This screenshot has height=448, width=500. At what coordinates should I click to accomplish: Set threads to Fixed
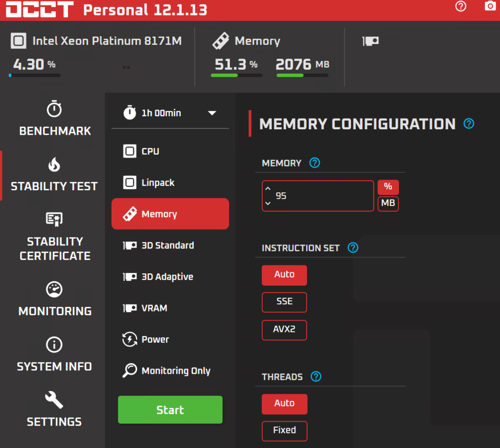point(285,431)
